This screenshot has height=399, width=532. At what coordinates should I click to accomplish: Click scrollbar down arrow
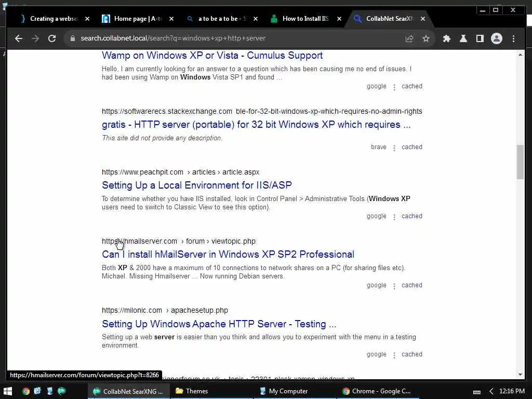(520, 375)
